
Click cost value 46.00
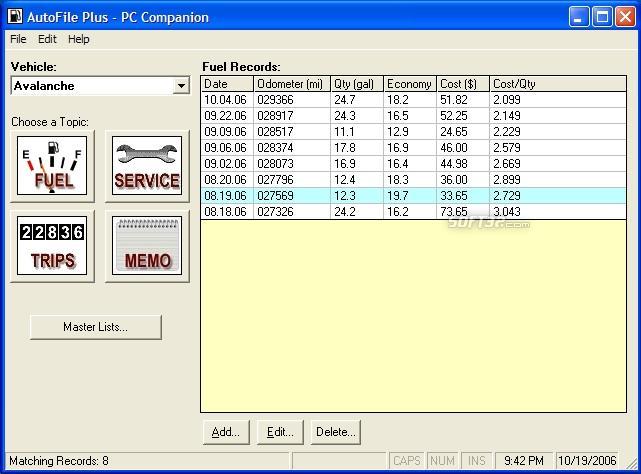click(454, 148)
